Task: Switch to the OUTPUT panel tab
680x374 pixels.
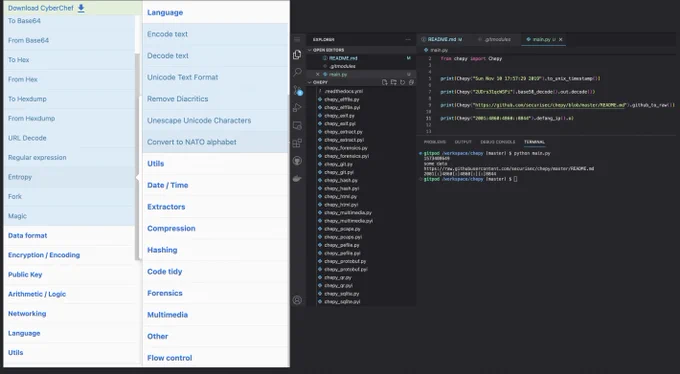Action: click(x=463, y=142)
